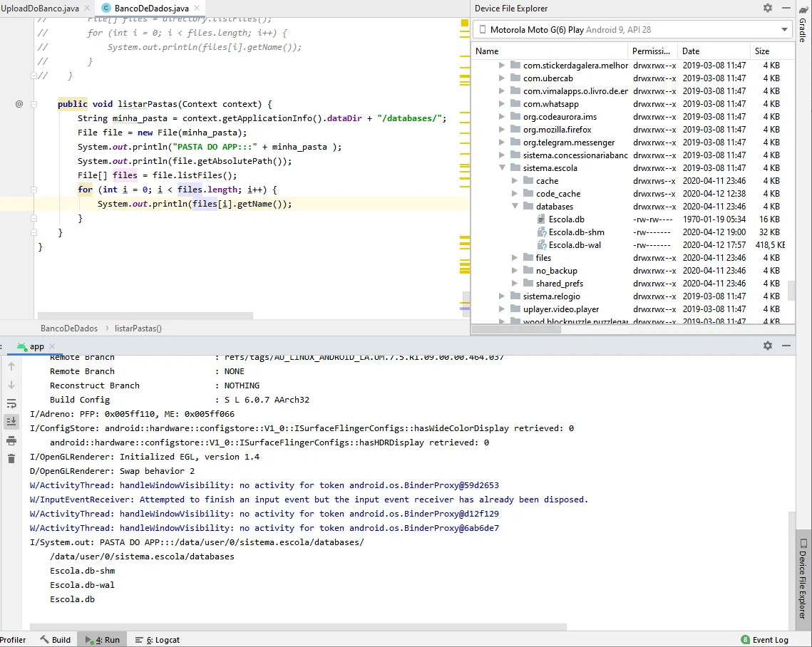Click the print icon in Run toolbar
812x647 pixels.
point(11,440)
